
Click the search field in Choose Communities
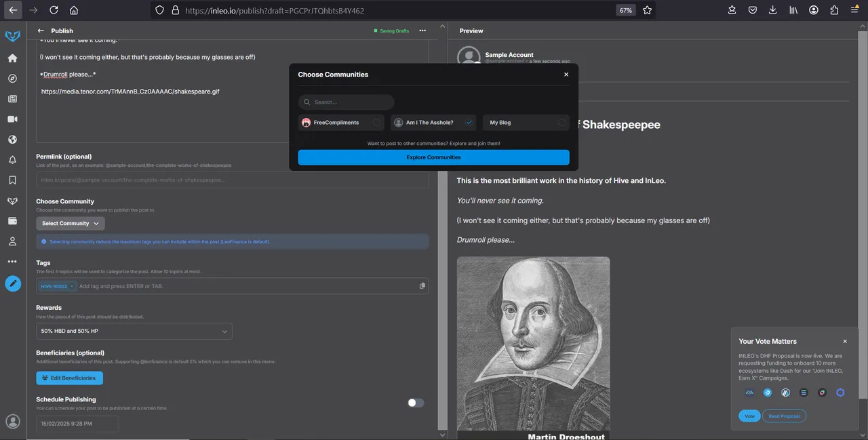[346, 102]
